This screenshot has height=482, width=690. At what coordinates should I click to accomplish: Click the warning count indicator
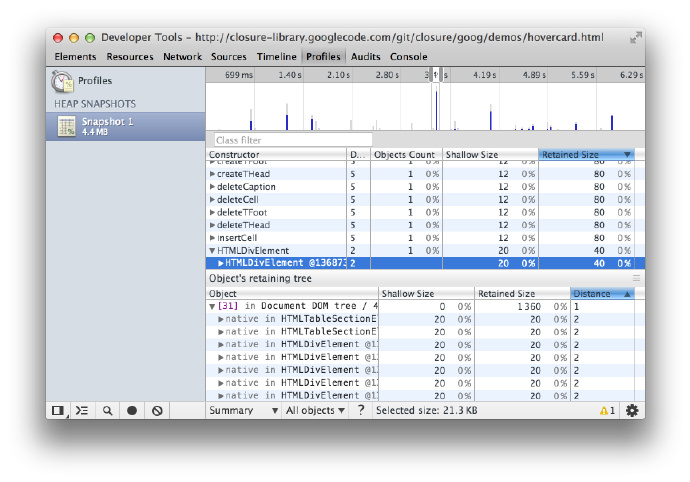click(607, 410)
